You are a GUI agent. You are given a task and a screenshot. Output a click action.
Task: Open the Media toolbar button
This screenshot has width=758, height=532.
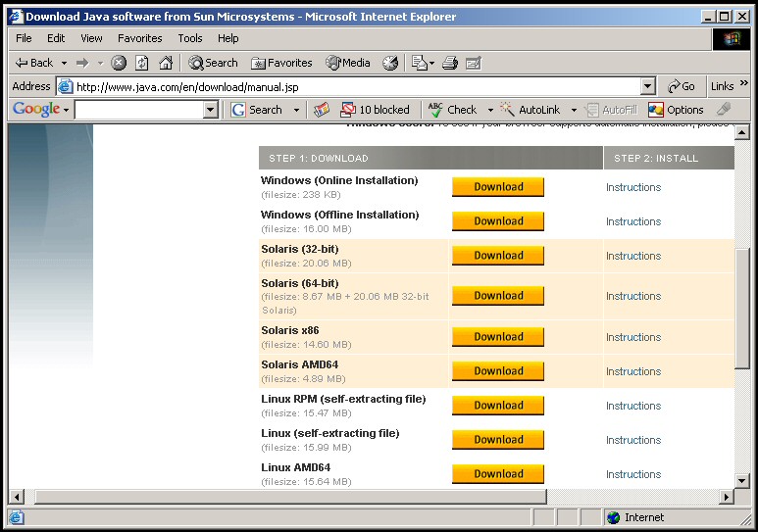(x=347, y=63)
